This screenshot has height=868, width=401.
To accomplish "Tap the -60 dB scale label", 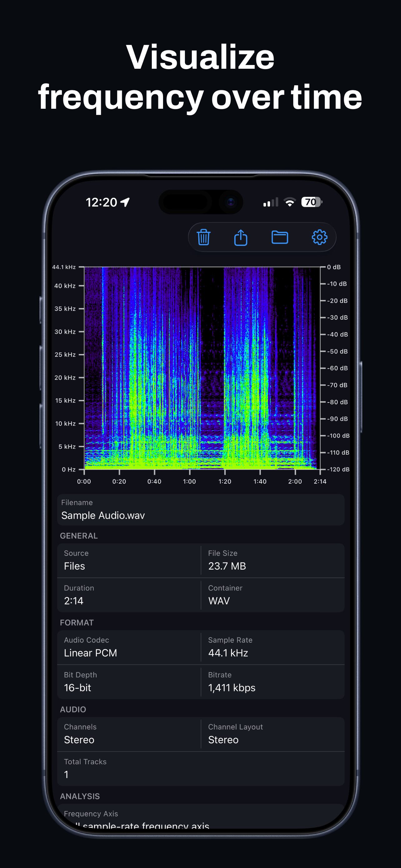I will point(337,368).
